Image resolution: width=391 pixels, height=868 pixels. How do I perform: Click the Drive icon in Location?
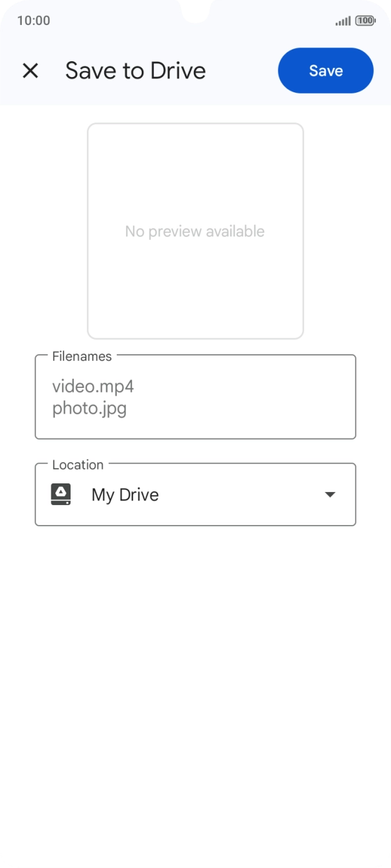(x=61, y=495)
